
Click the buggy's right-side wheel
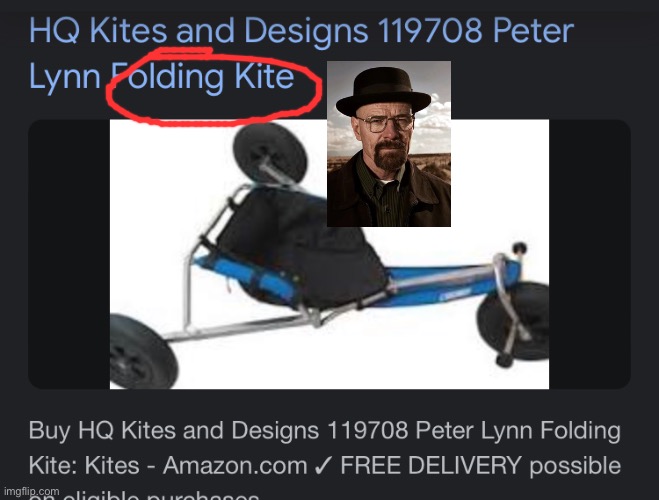514,321
